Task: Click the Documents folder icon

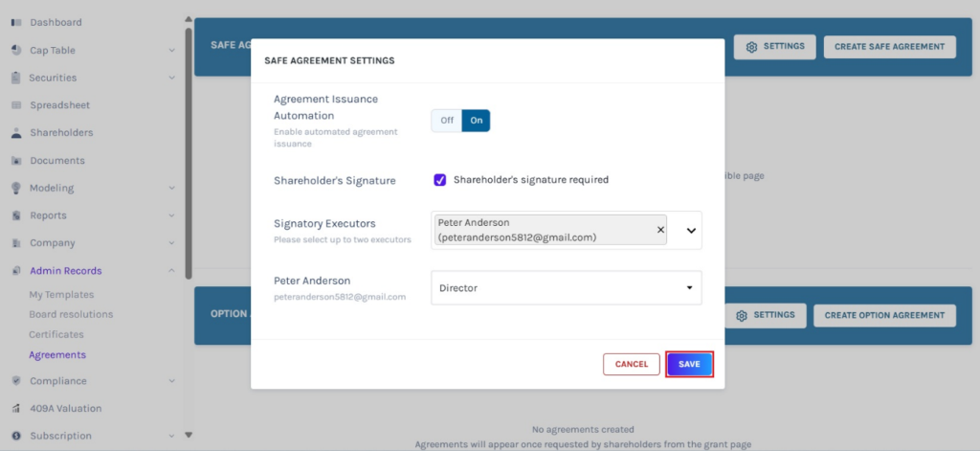Action: point(16,161)
